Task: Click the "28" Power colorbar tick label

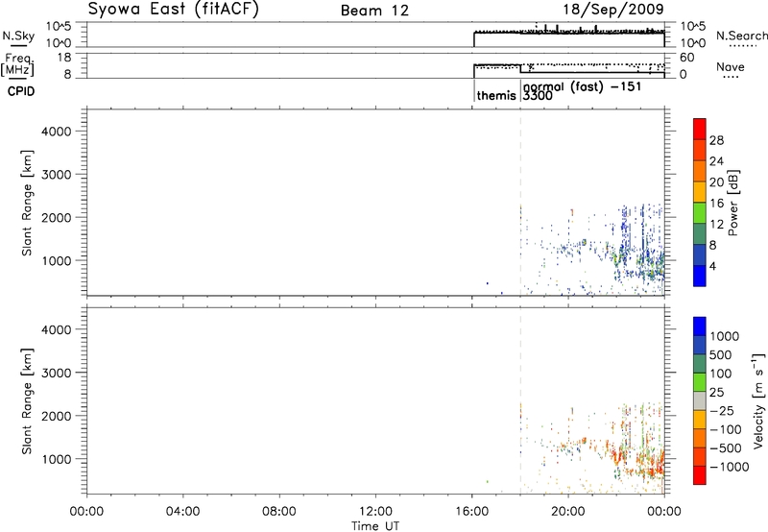Action: [716, 140]
